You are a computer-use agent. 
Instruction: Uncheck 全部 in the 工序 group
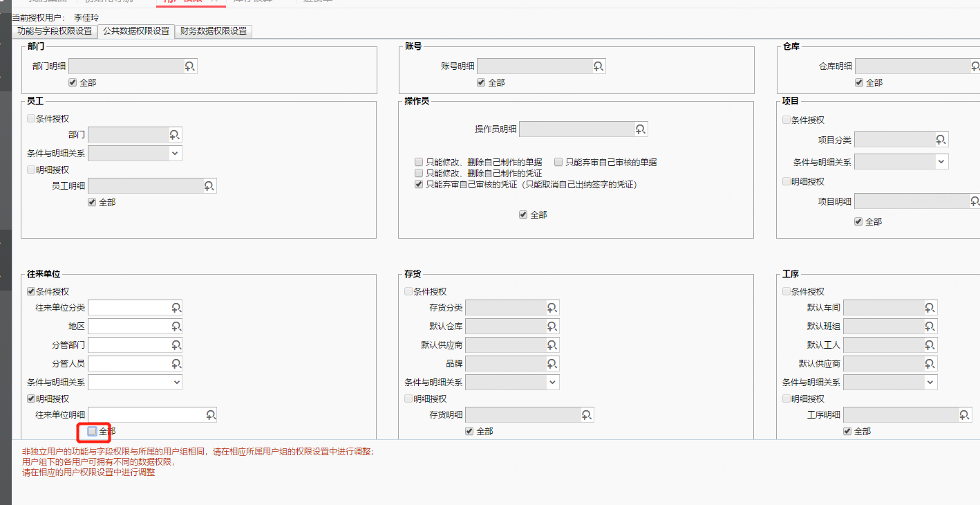click(848, 431)
